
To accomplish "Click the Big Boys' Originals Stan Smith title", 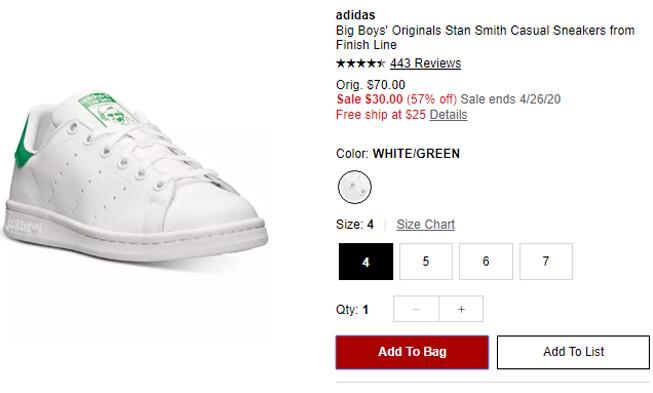I will [x=485, y=37].
